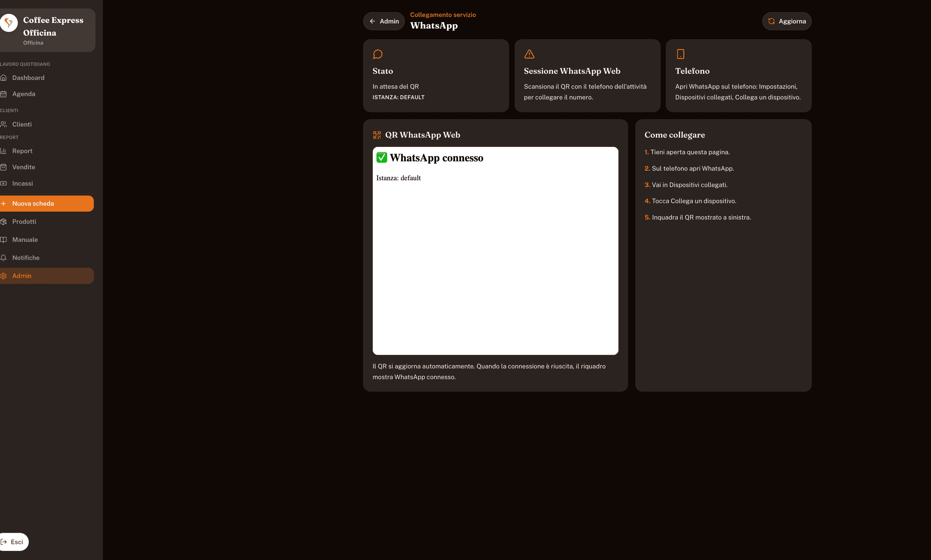Click the QR code icon beside QR WhatsApp Web
This screenshot has height=560, width=931.
coord(377,135)
